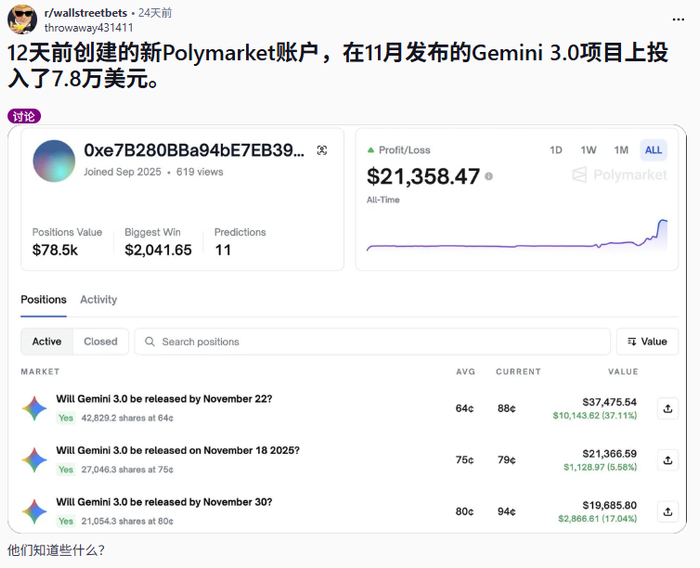Open the post options three-dot menu
The image size is (700, 568).
click(x=678, y=19)
